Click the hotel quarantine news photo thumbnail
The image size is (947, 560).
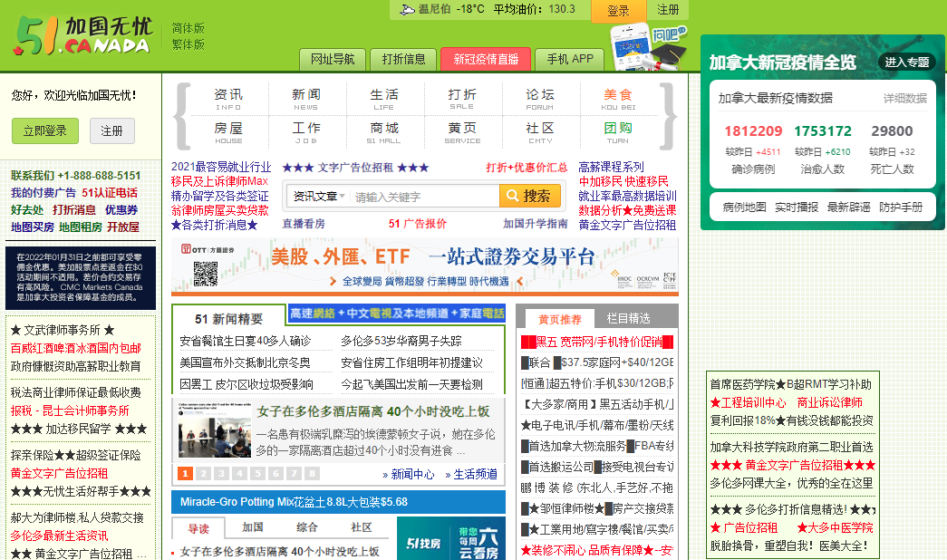215,430
